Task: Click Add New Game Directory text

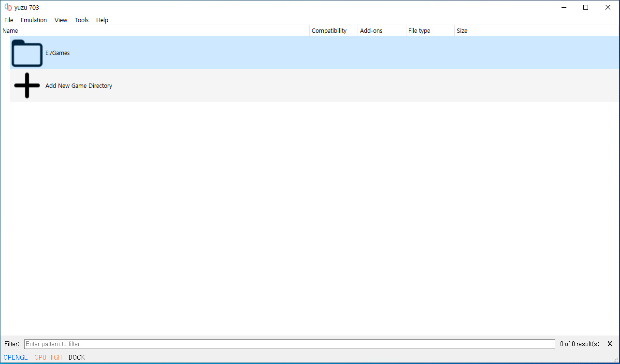Action: [x=79, y=86]
